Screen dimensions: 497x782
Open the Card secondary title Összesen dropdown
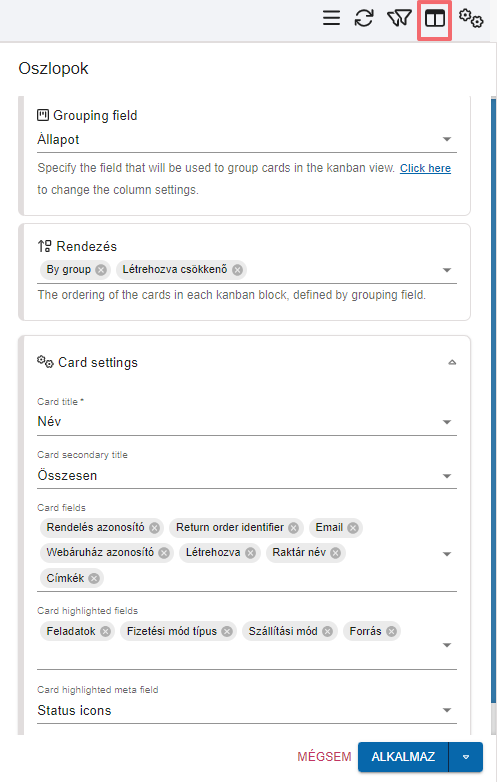tap(247, 476)
